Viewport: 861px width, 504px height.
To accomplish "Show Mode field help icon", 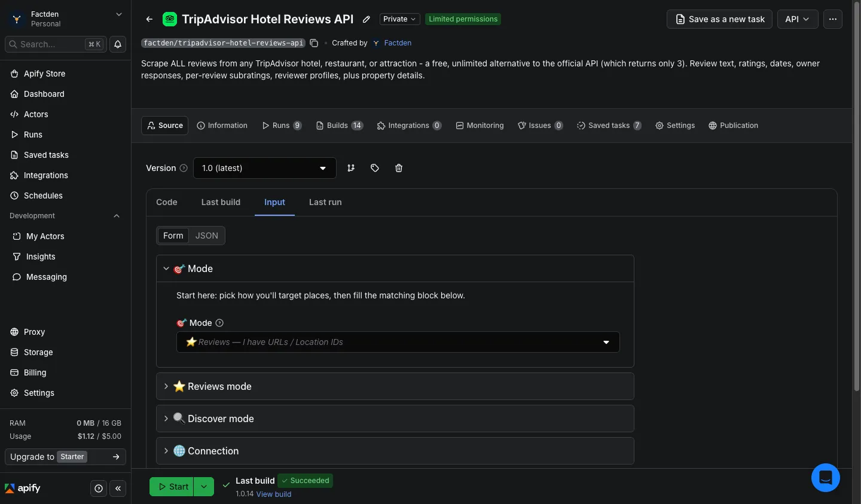I will 219,323.
